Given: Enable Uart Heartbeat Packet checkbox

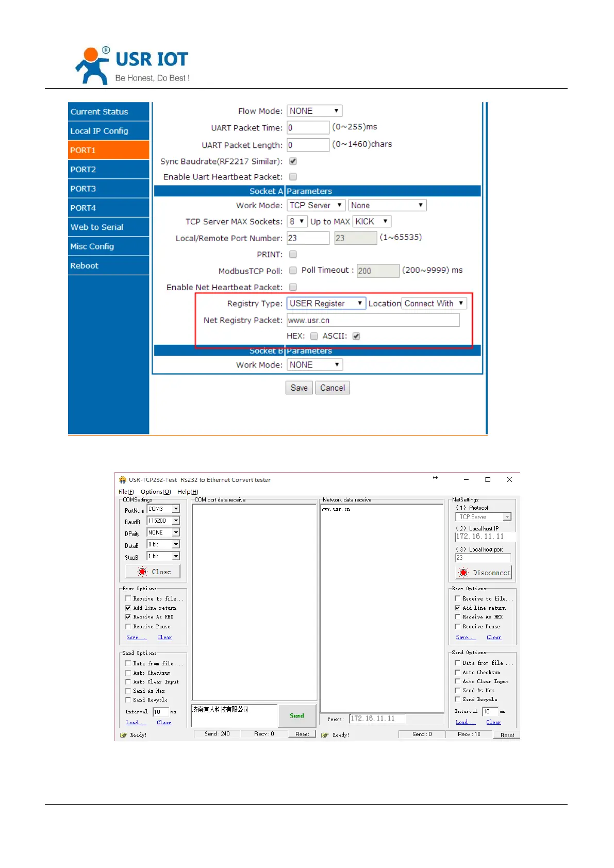Looking at the screenshot, I should pos(293,177).
